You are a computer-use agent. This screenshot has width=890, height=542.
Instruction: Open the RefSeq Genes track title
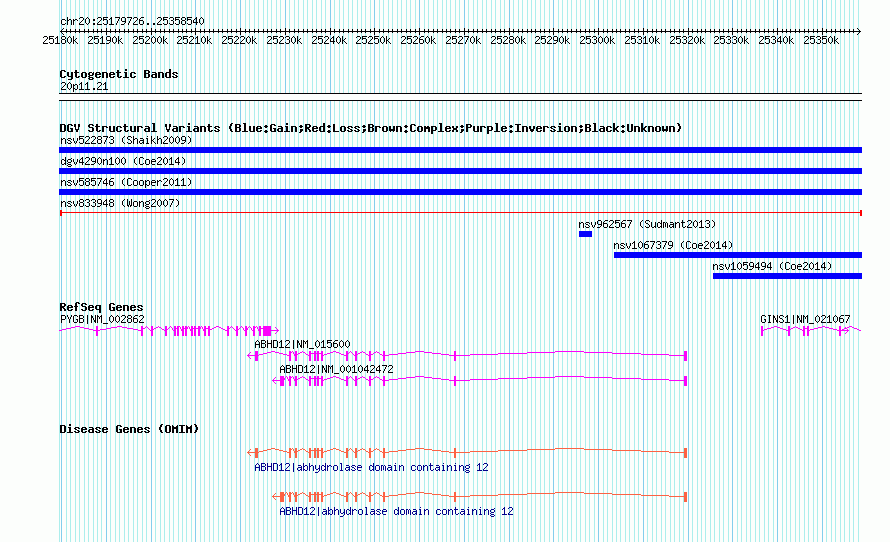tap(101, 307)
